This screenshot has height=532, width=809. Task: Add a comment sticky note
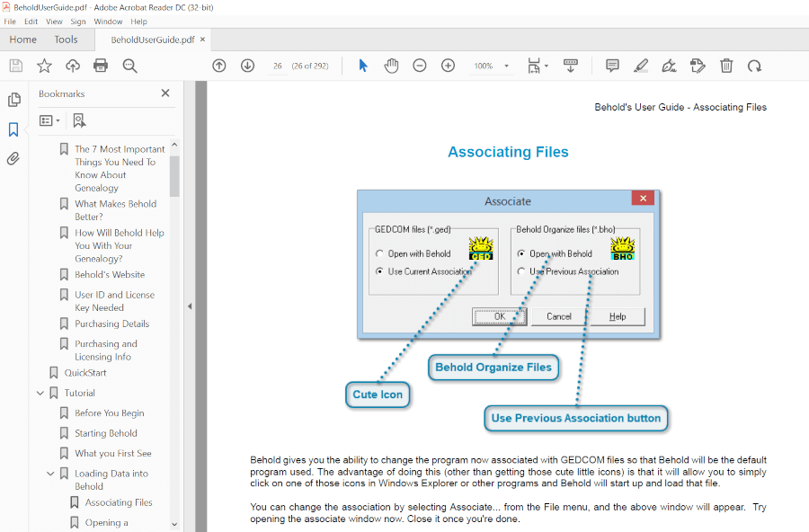coord(612,66)
